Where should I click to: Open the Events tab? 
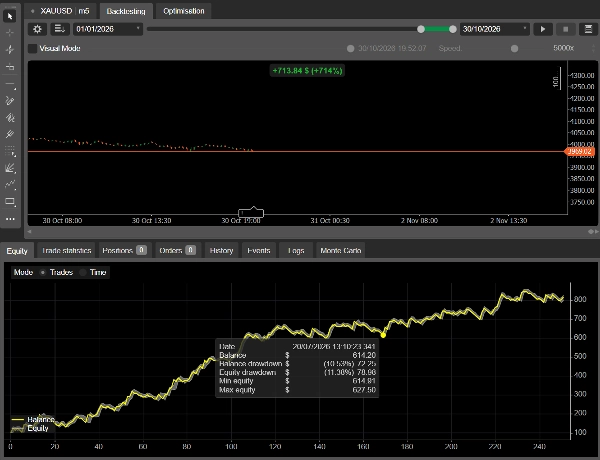click(259, 251)
